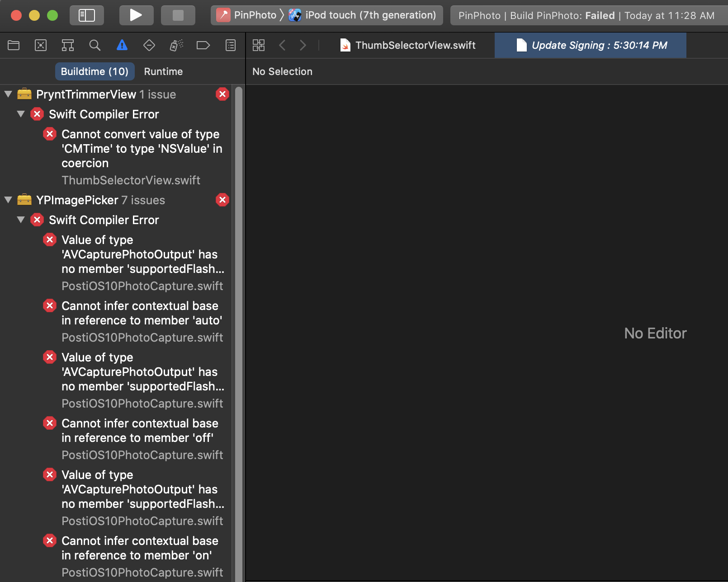Image resolution: width=728 pixels, height=582 pixels.
Task: Open 'on' contextual base error
Action: (x=140, y=548)
